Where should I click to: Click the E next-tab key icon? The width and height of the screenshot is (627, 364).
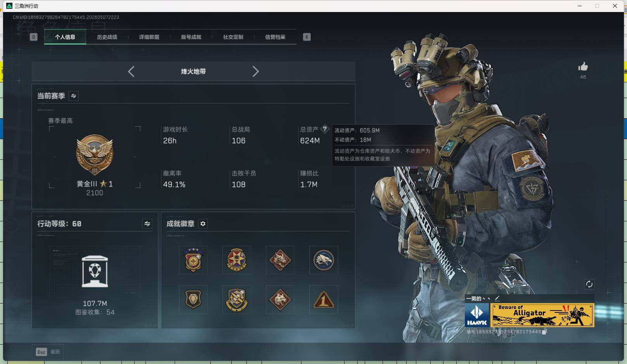click(x=307, y=37)
